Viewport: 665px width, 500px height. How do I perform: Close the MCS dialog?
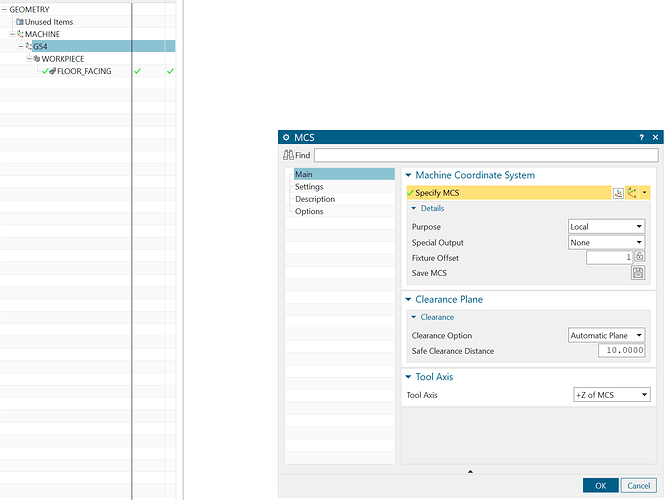(655, 137)
